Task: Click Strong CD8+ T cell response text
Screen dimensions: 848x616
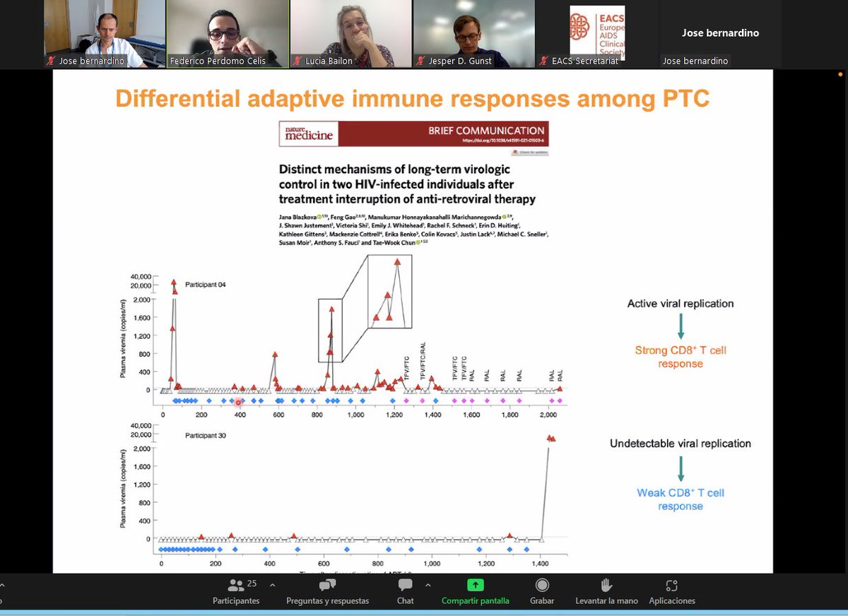Action: pos(681,357)
